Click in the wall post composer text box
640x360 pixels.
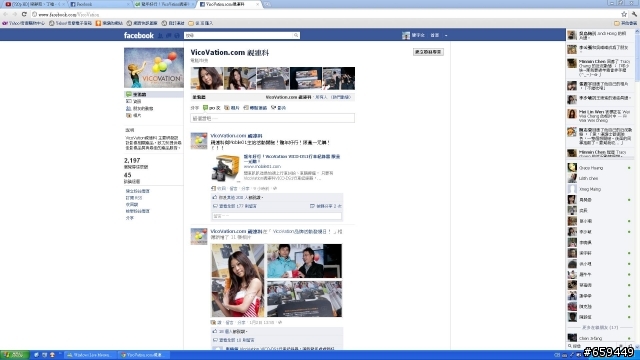coord(272,118)
